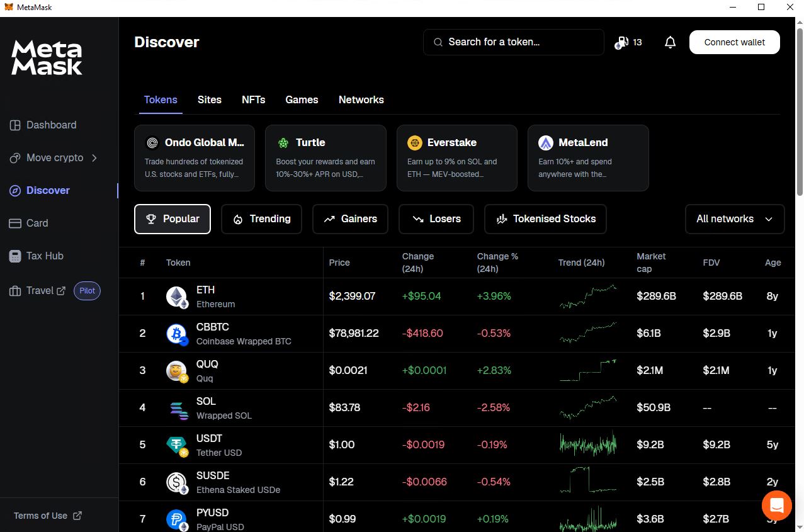The image size is (804, 532).
Task: Click the Ethereum token icon
Action: (177, 297)
